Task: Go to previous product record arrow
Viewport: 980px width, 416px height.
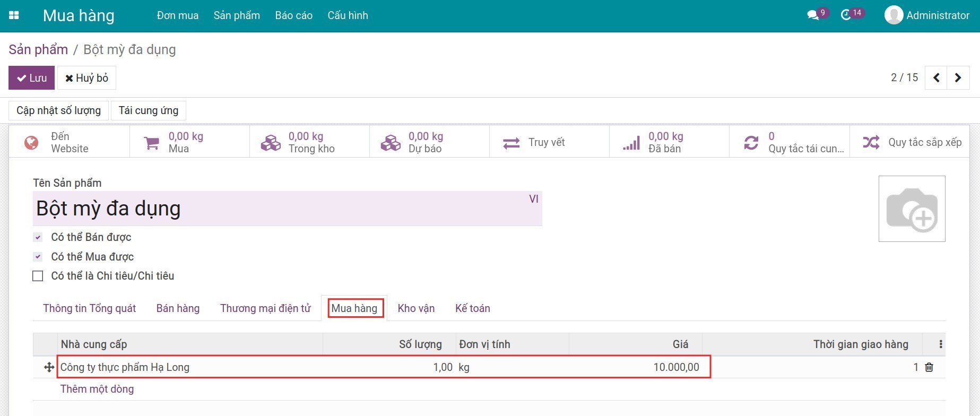Action: click(936, 78)
